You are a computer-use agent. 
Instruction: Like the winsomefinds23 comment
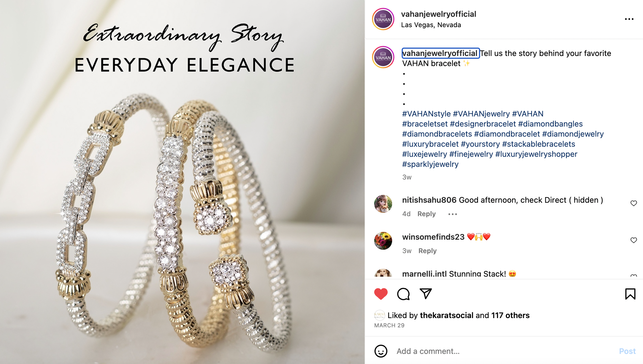pyautogui.click(x=633, y=240)
